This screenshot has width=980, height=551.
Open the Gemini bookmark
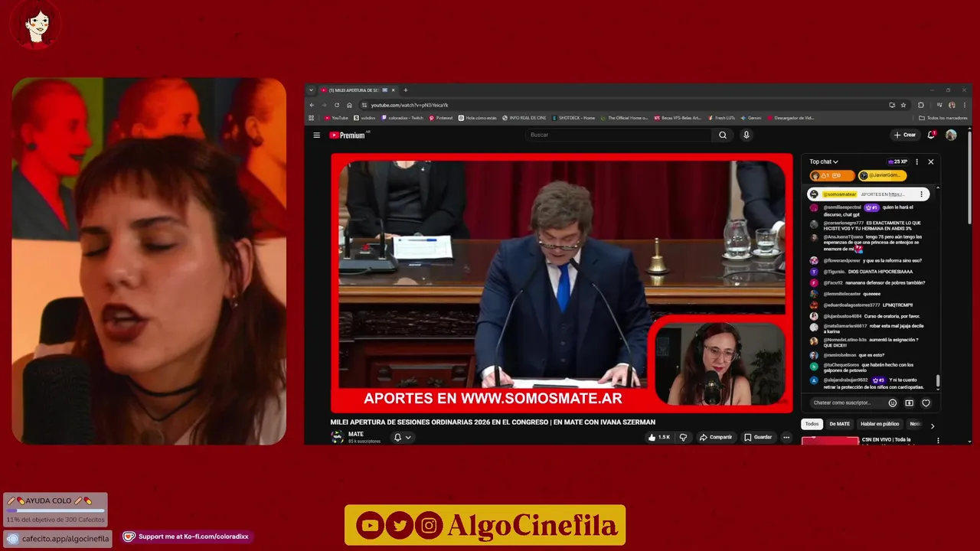(x=751, y=118)
